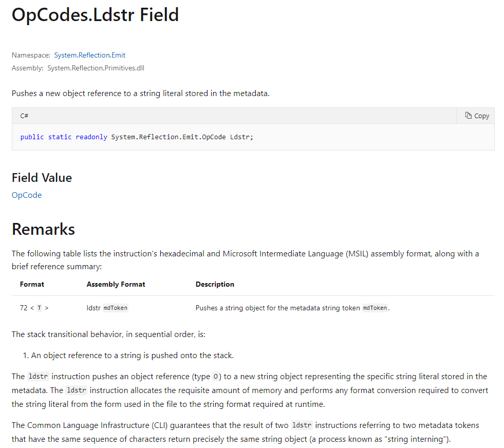
Task: Click the summary sentence above the code block
Action: tap(140, 94)
